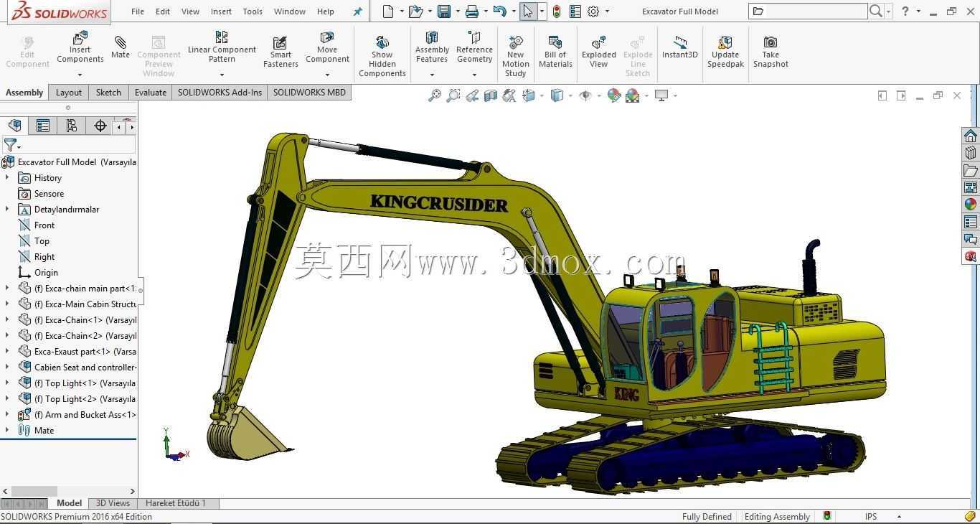Screen dimensions: 980x524
Task: Select the Right plane in the tree
Action: pyautogui.click(x=37, y=257)
